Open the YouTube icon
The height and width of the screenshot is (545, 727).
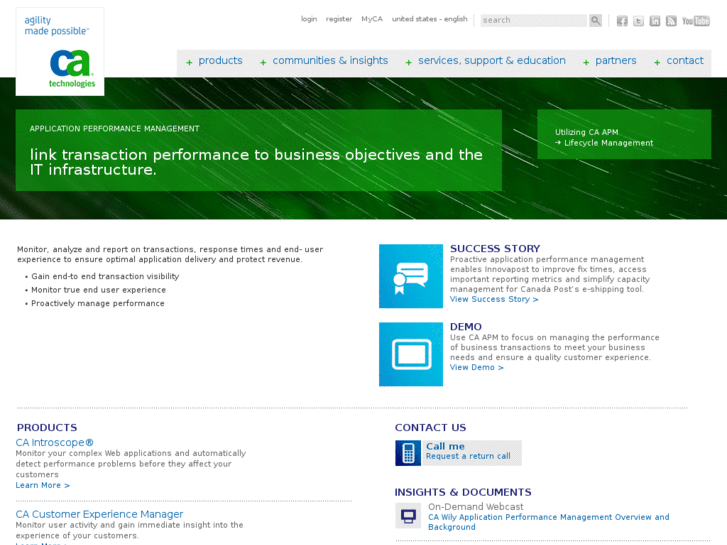coord(696,21)
